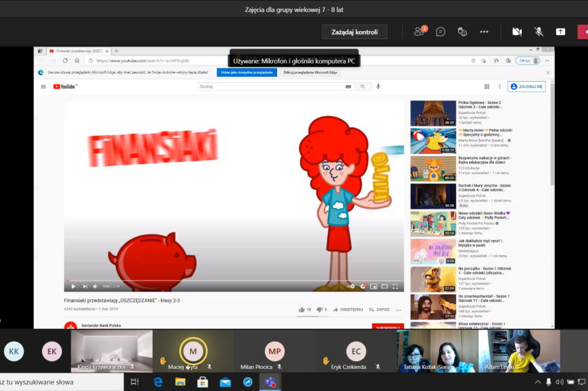Select the Finansiaki browser tab
The height and width of the screenshot is (391, 588).
coord(79,51)
